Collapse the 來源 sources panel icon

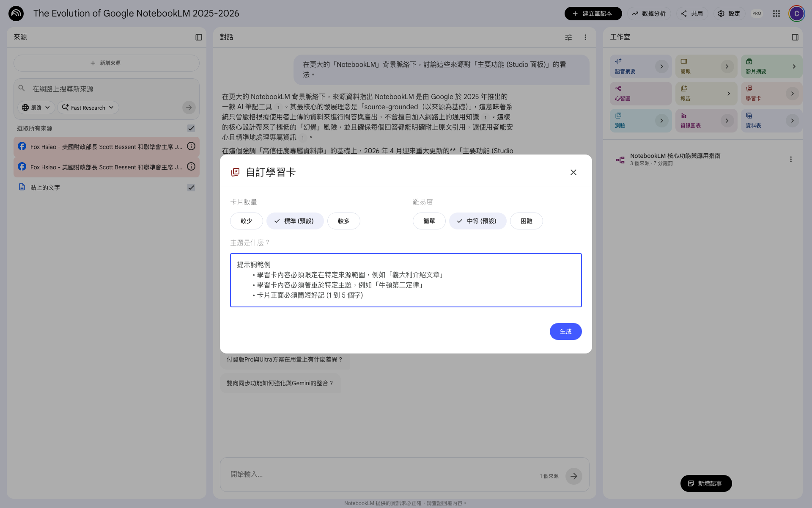pyautogui.click(x=199, y=37)
